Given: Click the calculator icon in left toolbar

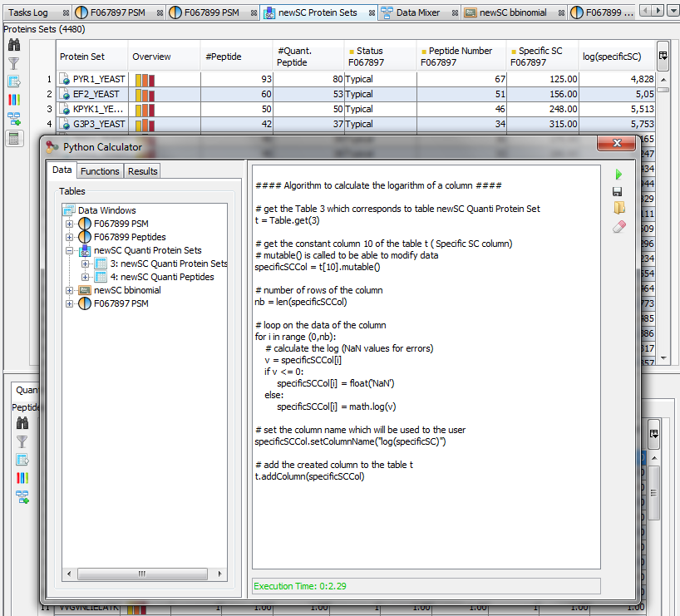Looking at the screenshot, I should point(14,138).
